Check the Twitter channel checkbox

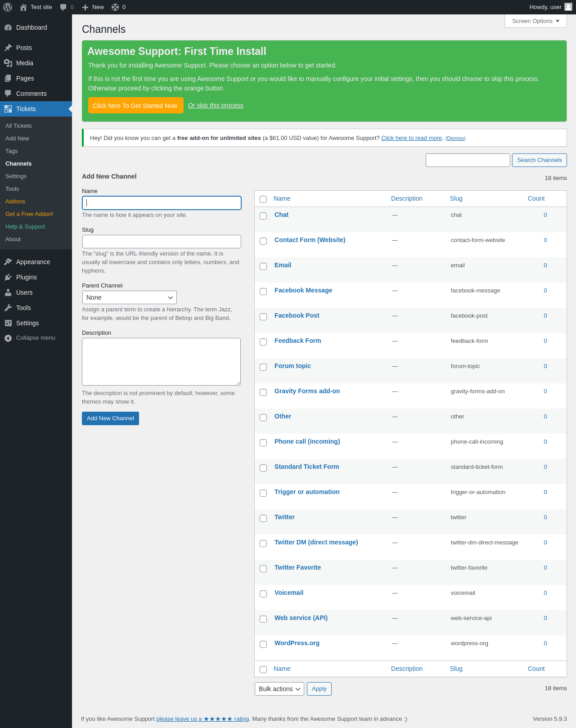click(263, 518)
